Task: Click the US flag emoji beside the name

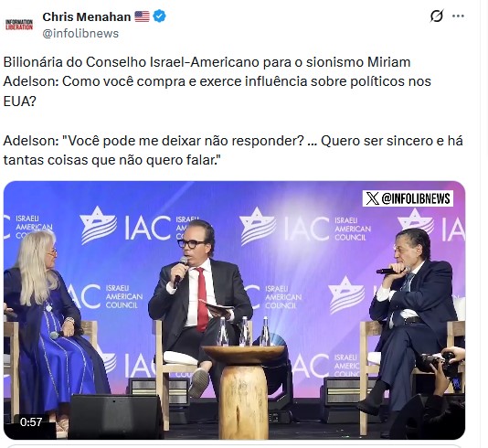Action: point(142,16)
